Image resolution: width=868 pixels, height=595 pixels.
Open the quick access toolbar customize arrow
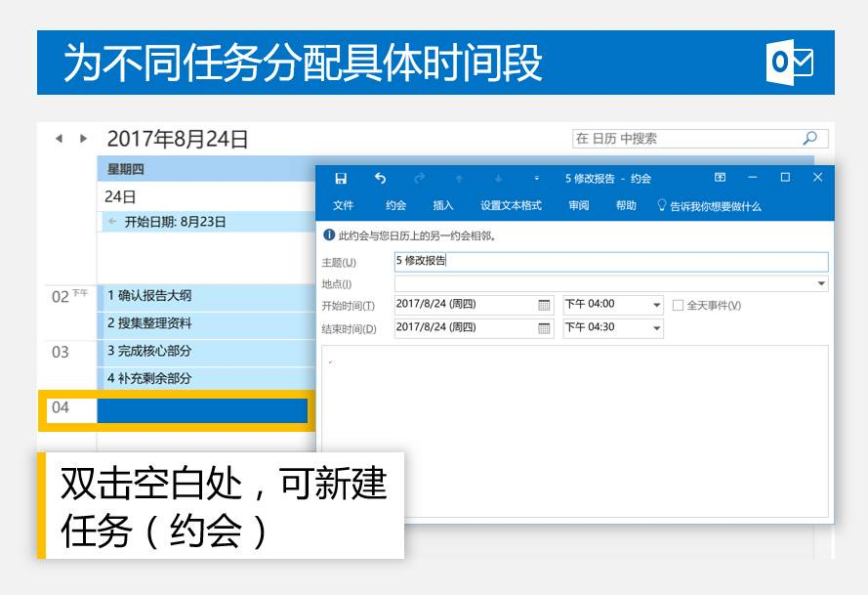[x=536, y=179]
